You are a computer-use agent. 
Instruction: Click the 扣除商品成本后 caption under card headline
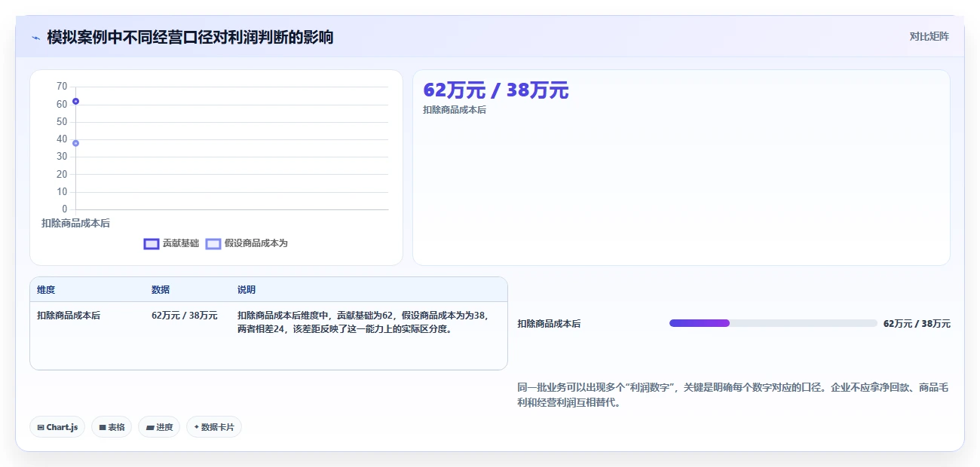(455, 110)
